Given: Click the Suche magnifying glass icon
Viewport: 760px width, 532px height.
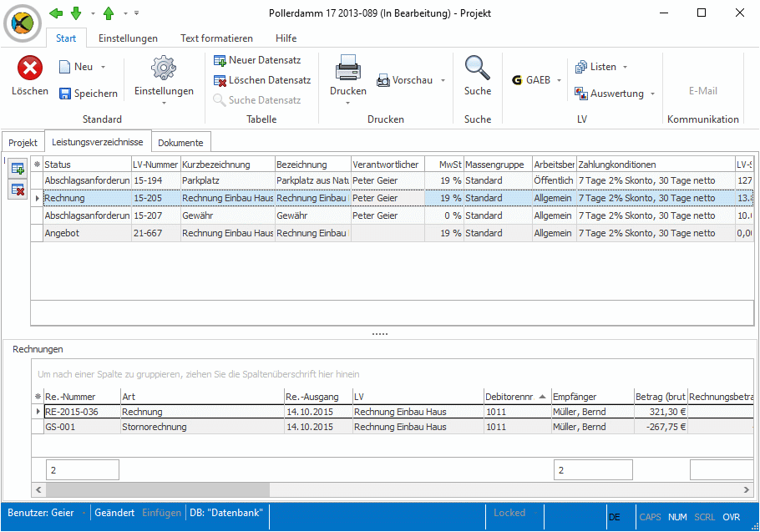Looking at the screenshot, I should [x=477, y=68].
